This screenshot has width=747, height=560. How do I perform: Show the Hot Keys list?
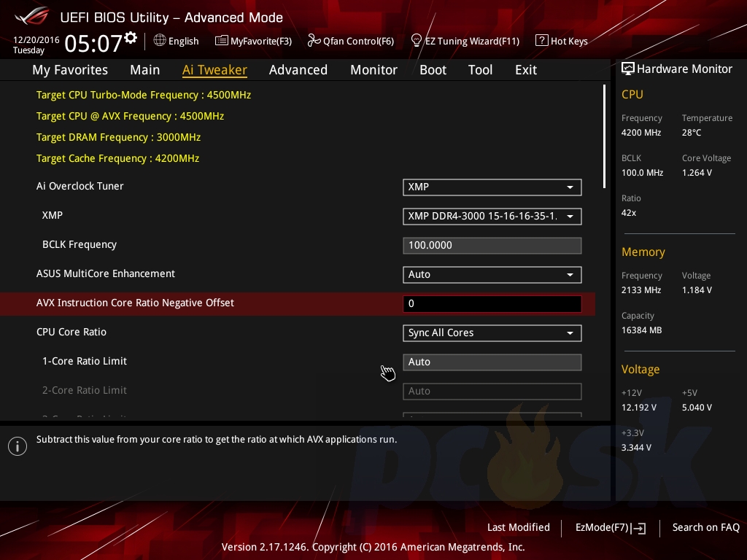(562, 41)
